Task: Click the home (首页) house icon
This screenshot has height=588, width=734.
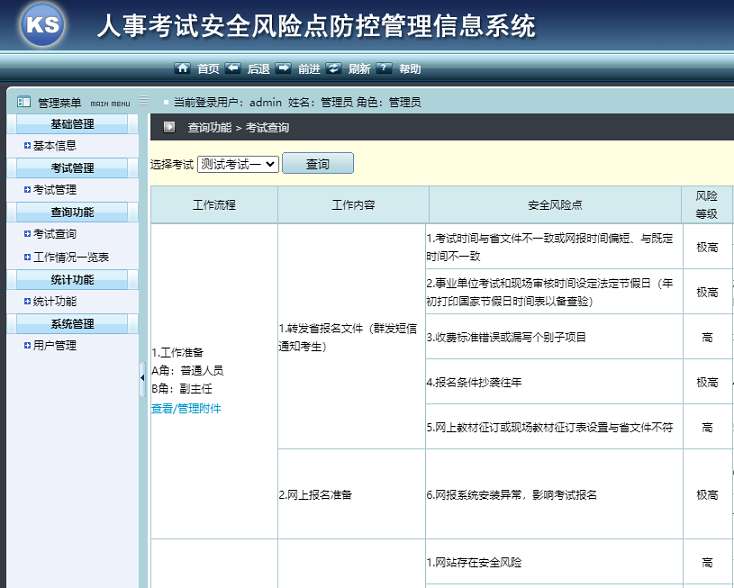Action: 182,68
